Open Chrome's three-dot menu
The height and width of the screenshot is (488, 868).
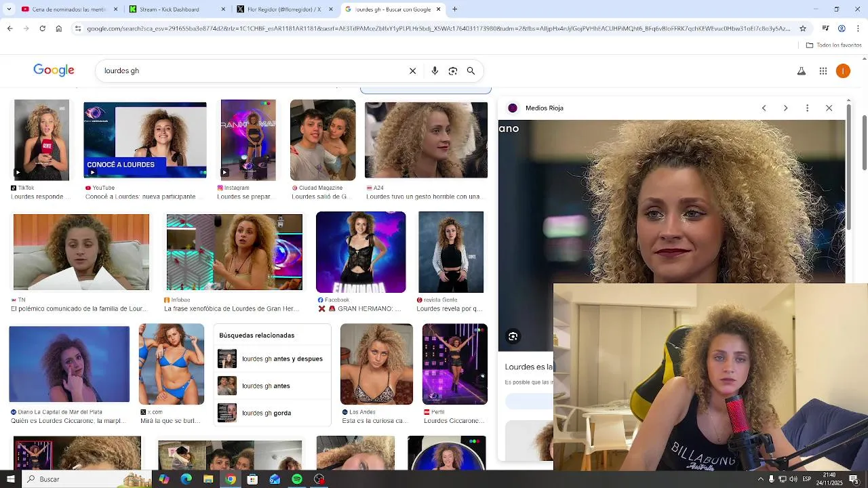click(858, 28)
